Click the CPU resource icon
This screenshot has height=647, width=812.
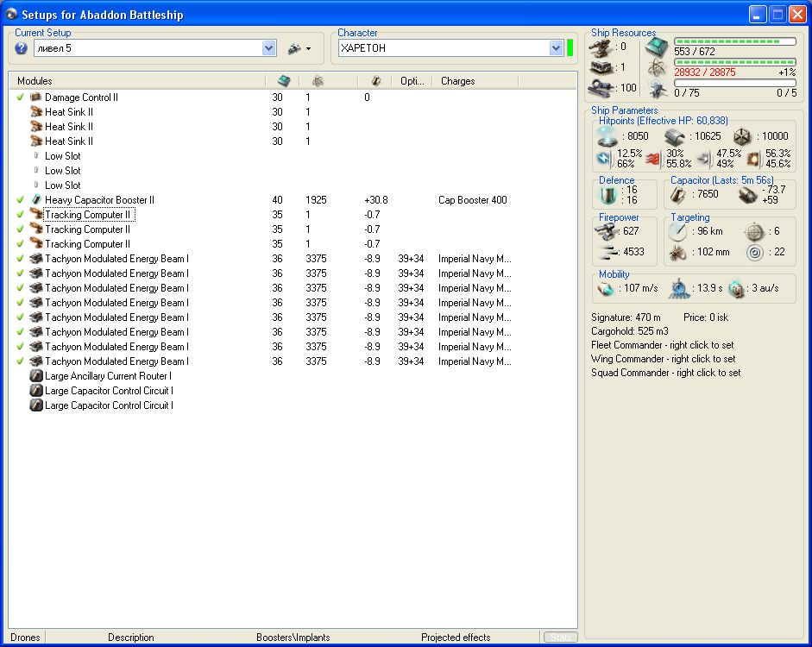657,47
